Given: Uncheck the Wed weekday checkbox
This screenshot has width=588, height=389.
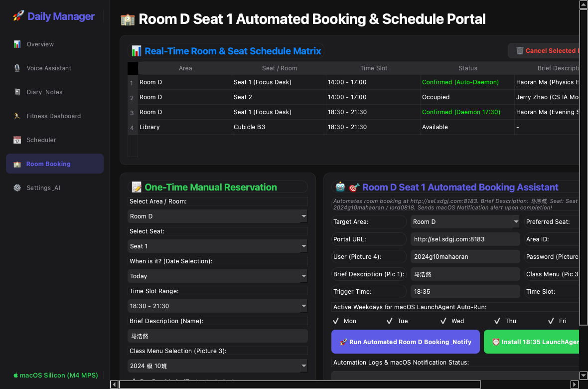Looking at the screenshot, I should 443,321.
